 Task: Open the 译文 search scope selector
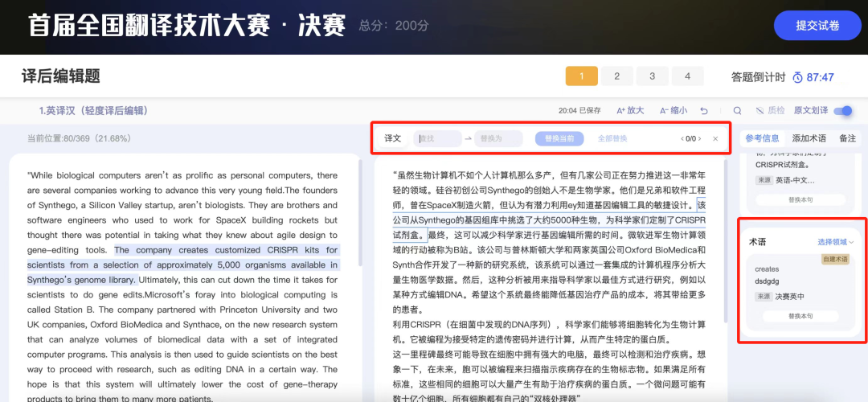[x=392, y=138]
